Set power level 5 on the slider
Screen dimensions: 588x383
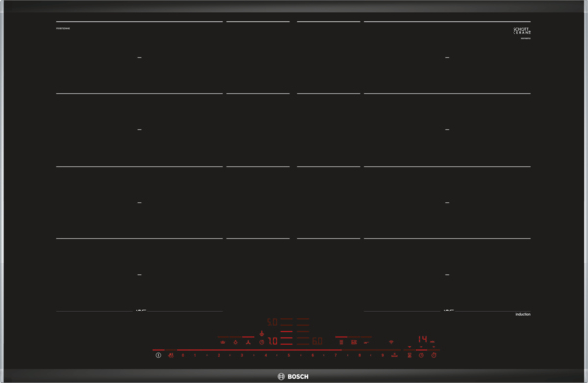pos(289,355)
